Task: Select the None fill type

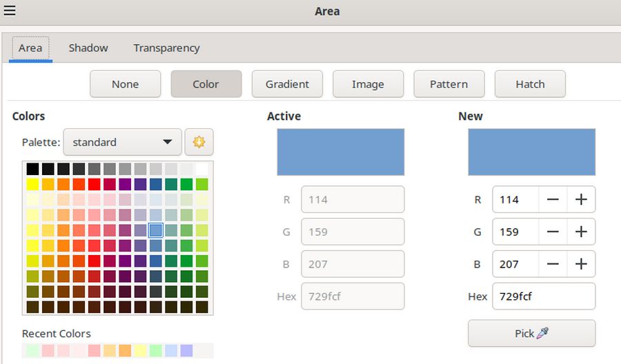Action: 125,84
